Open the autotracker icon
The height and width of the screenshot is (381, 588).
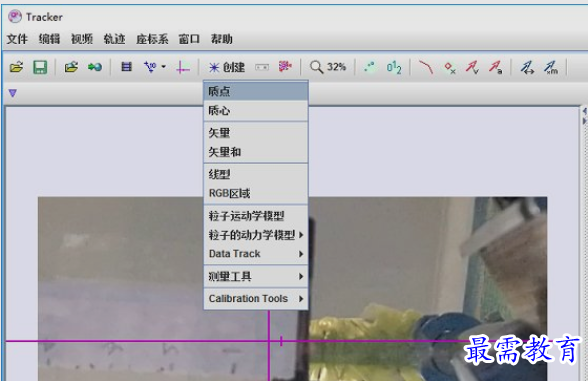click(285, 66)
